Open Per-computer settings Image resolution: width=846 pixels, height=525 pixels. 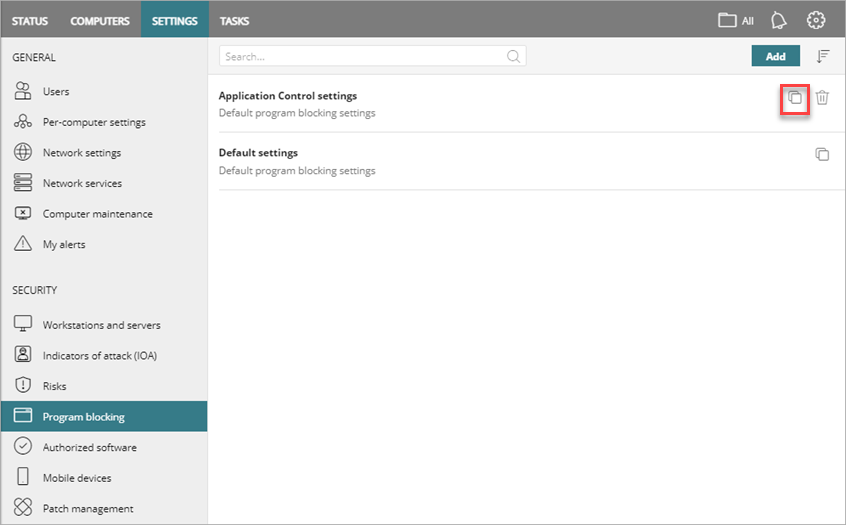(x=94, y=122)
